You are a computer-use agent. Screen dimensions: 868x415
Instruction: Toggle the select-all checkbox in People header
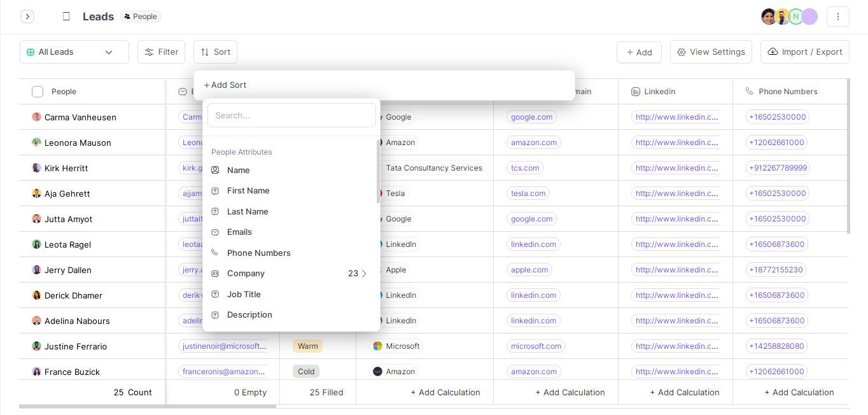click(38, 92)
